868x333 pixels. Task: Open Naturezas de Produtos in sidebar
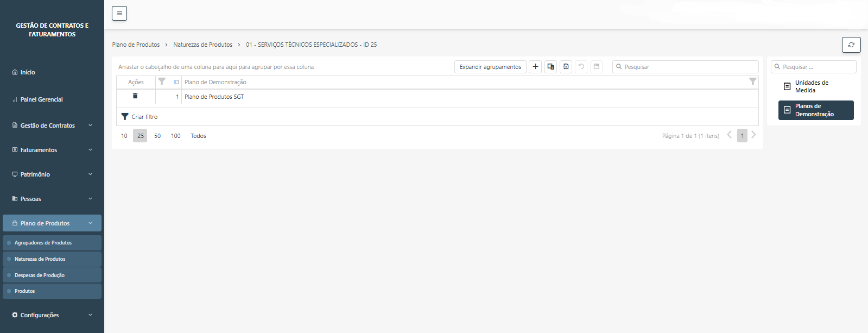coord(40,259)
